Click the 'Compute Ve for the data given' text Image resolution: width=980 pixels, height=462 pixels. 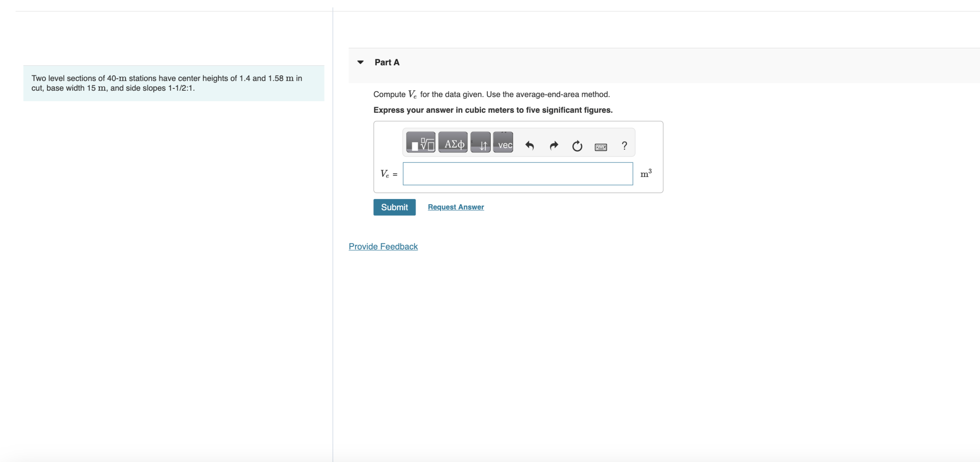coord(491,94)
